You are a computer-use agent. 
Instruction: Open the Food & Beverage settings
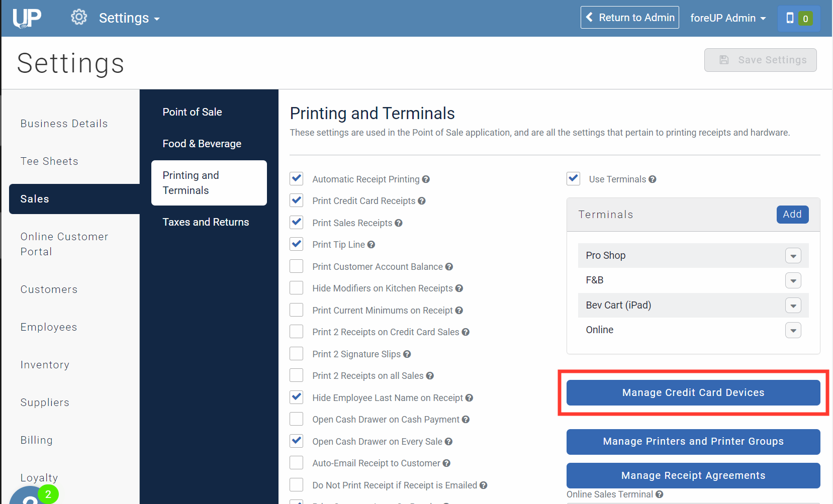pyautogui.click(x=202, y=143)
